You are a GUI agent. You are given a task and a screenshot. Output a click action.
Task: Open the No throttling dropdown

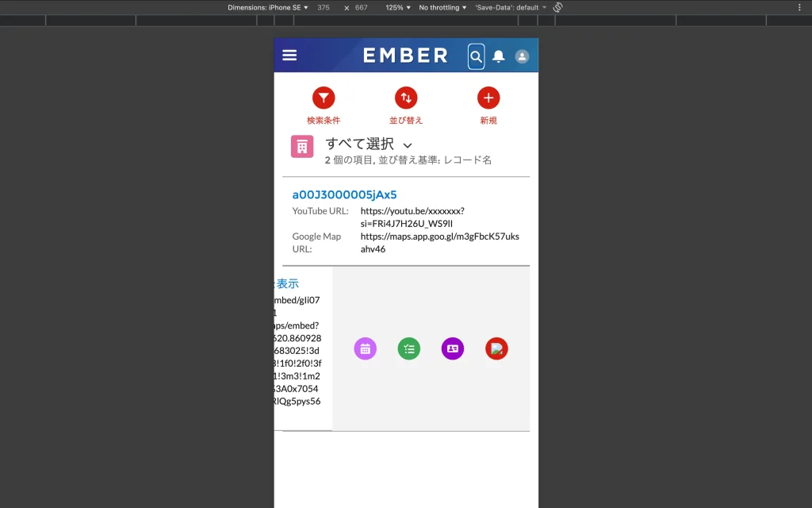point(442,7)
